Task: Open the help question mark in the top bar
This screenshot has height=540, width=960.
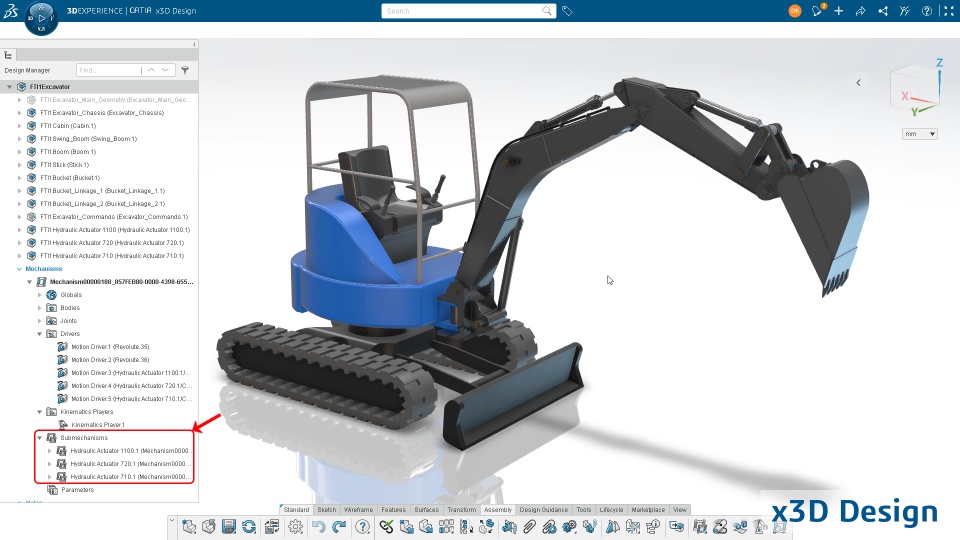Action: pyautogui.click(x=927, y=11)
